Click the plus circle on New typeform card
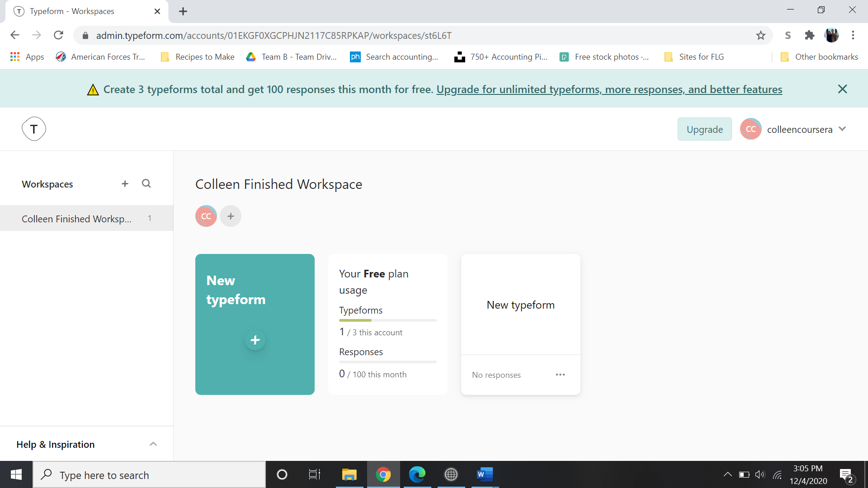Screen dimensions: 868x488 (255, 340)
